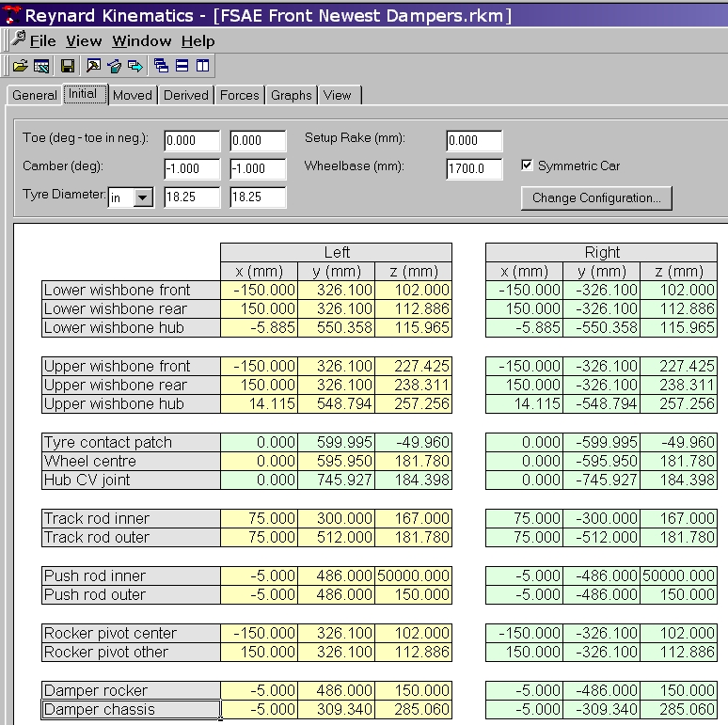Screen dimensions: 728x725
Task: Click the Change Configuration button
Action: [596, 198]
